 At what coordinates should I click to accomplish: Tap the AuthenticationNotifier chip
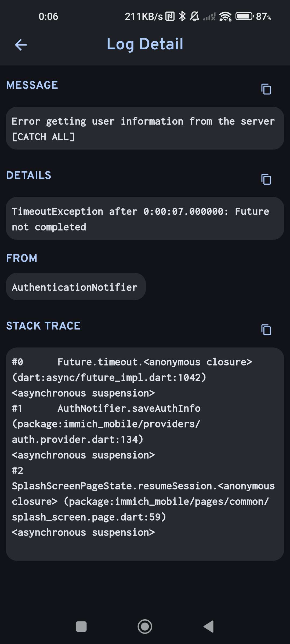click(76, 287)
